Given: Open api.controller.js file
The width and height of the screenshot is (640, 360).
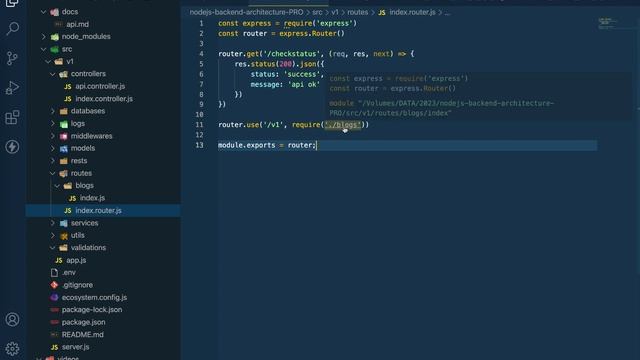Looking at the screenshot, I should click(100, 86).
